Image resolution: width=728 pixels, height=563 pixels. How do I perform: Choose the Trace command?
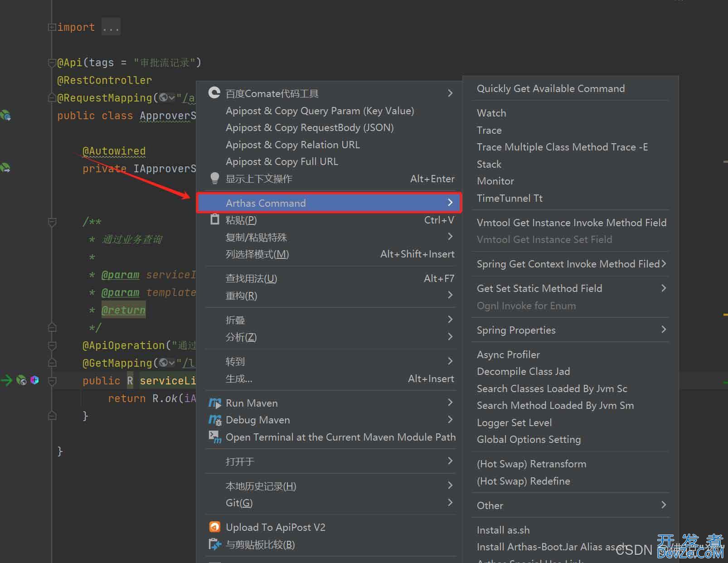click(x=570, y=130)
